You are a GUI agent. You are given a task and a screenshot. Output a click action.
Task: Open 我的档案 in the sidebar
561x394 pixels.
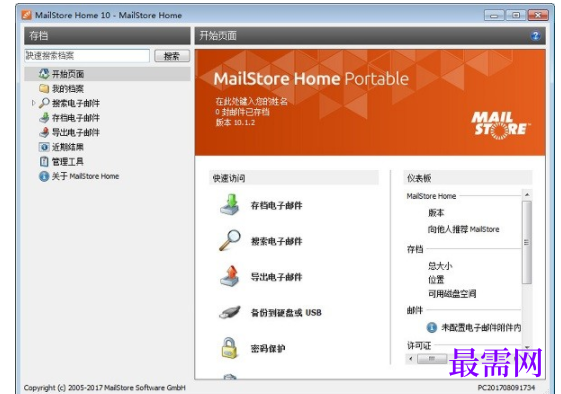click(68, 89)
